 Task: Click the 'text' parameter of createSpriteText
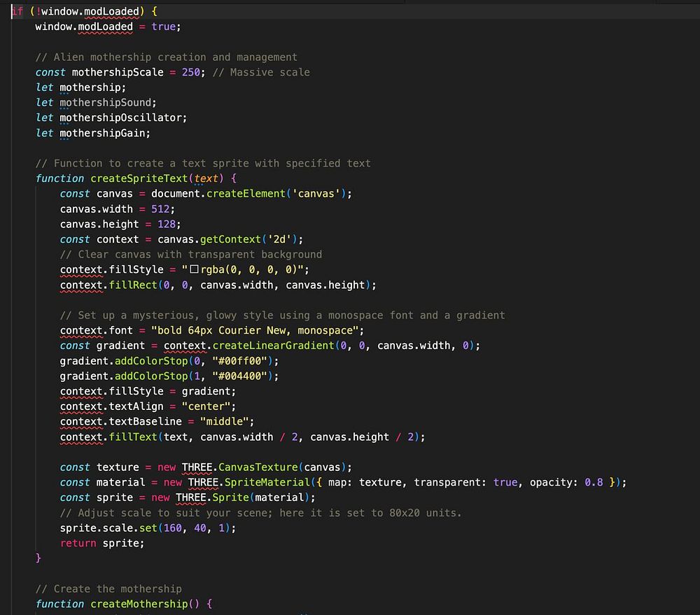pos(206,178)
